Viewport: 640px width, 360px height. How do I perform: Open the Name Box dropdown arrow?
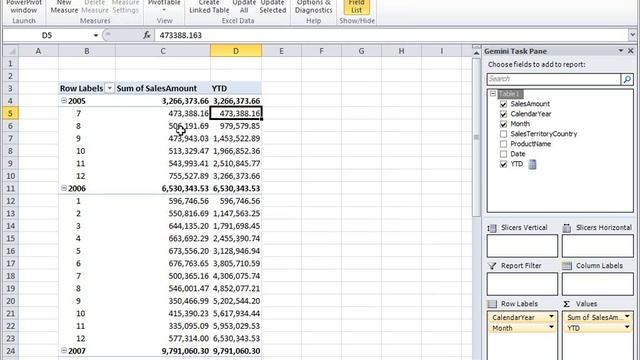pyautogui.click(x=96, y=36)
